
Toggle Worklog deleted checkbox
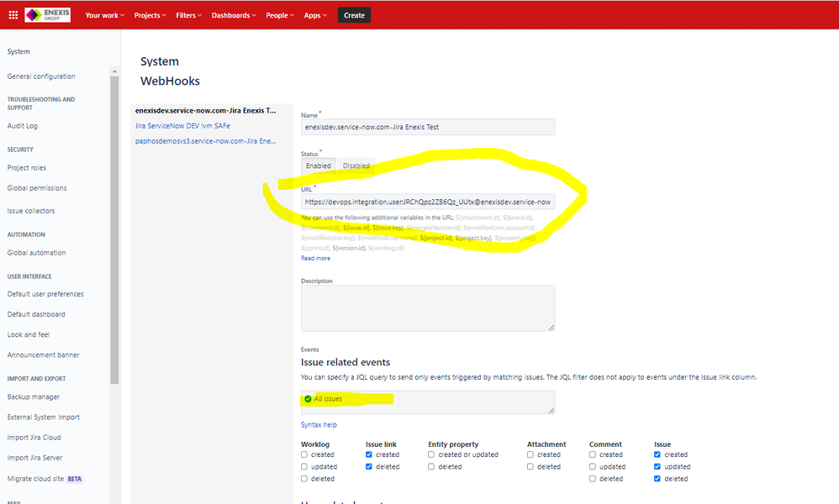(304, 479)
